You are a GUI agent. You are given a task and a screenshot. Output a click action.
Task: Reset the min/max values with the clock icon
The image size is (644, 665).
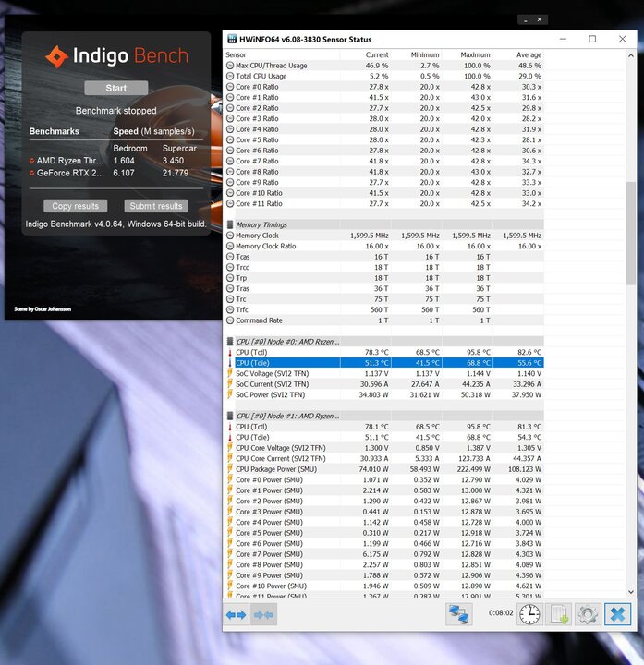[529, 614]
